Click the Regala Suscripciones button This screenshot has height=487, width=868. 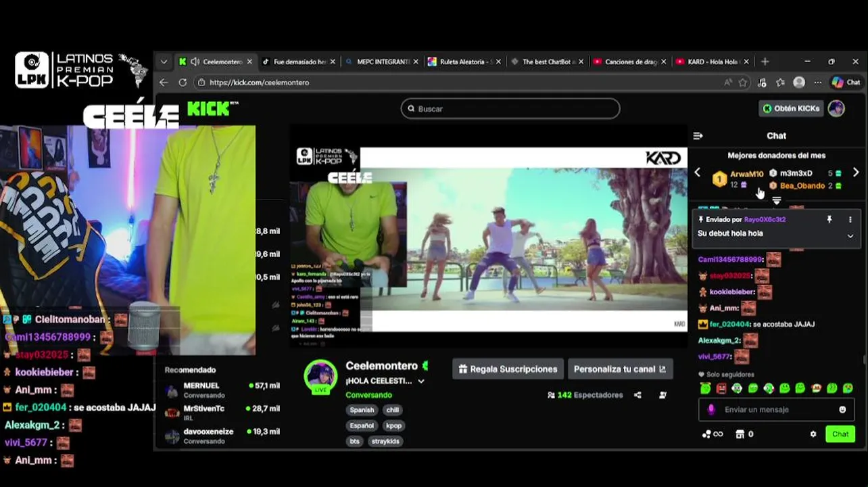(x=508, y=369)
